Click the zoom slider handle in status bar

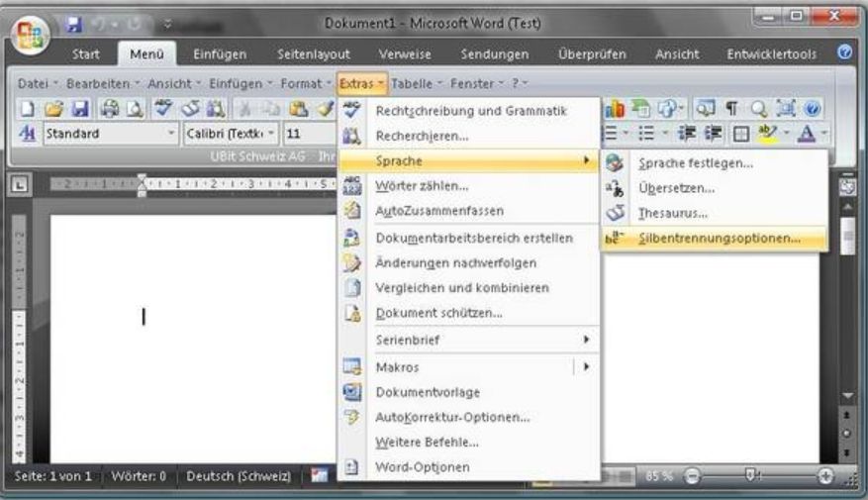click(750, 475)
